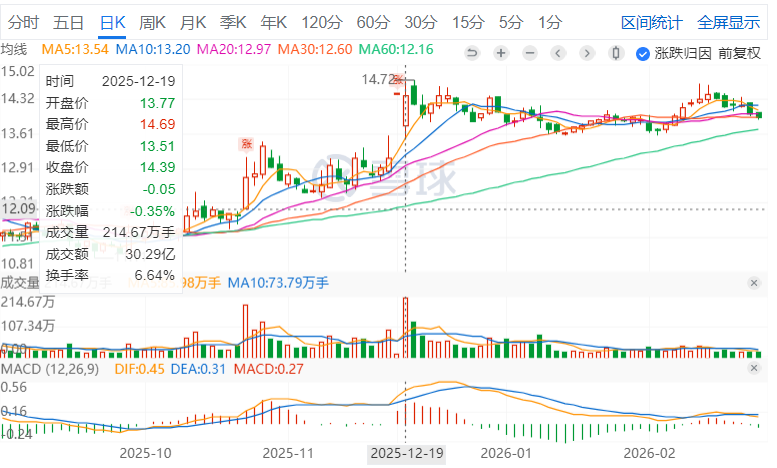Viewport: 777px width, 468px height.
Task: Click the DIF:0.45 value label
Action: click(x=139, y=369)
